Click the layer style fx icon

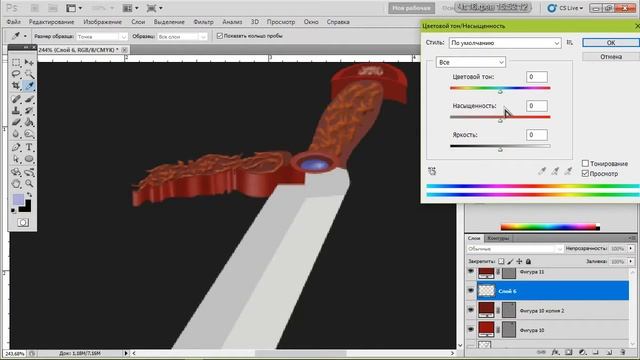pyautogui.click(x=555, y=352)
